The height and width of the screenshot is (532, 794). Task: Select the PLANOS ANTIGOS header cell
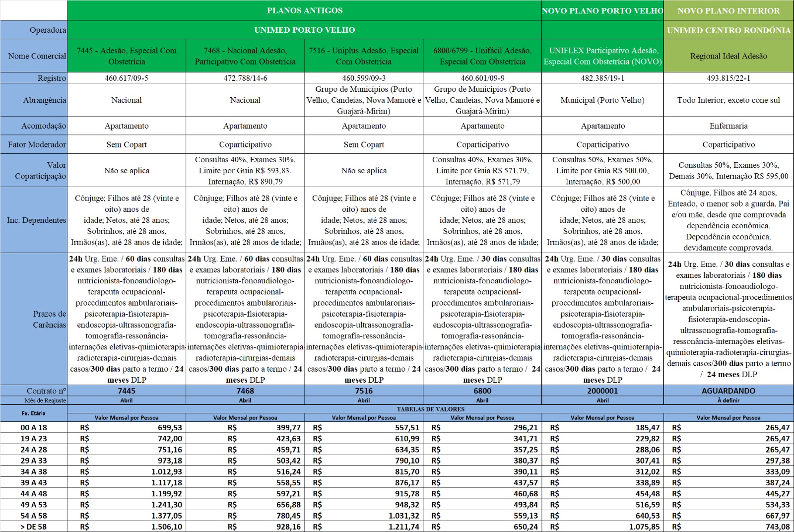tap(304, 10)
